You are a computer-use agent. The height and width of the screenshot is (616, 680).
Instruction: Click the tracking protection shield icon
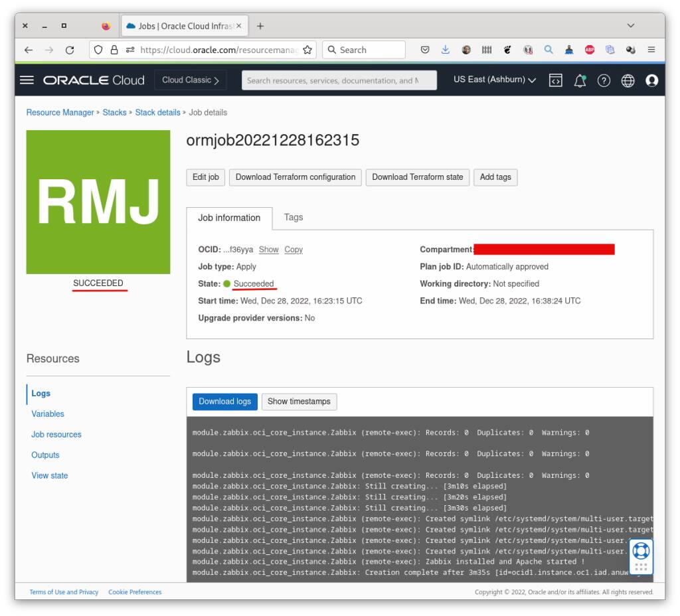[x=98, y=50]
